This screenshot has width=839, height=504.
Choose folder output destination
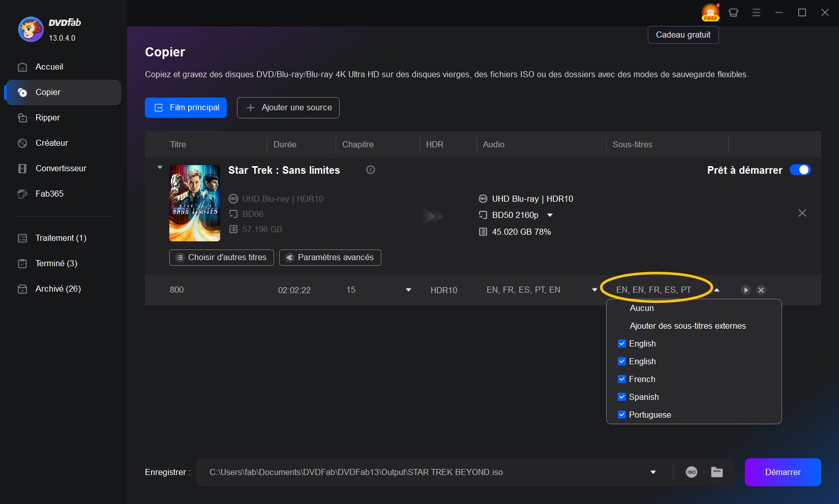pos(717,472)
